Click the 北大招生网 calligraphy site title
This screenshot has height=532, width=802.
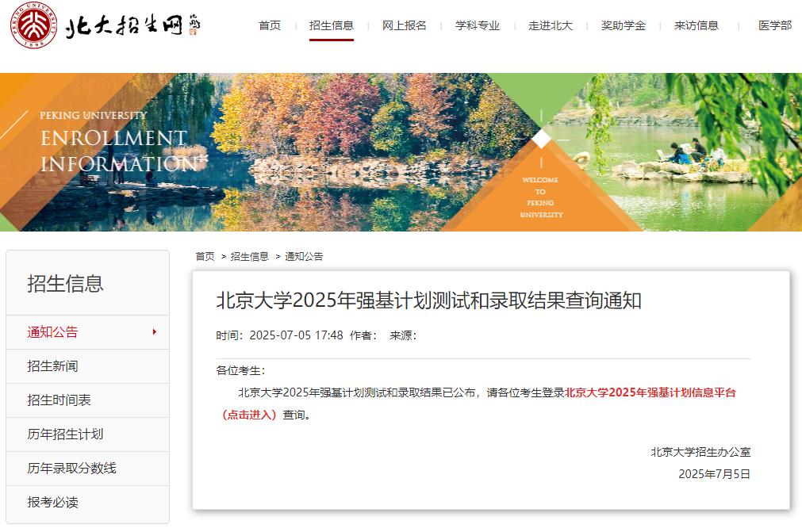coord(132,27)
